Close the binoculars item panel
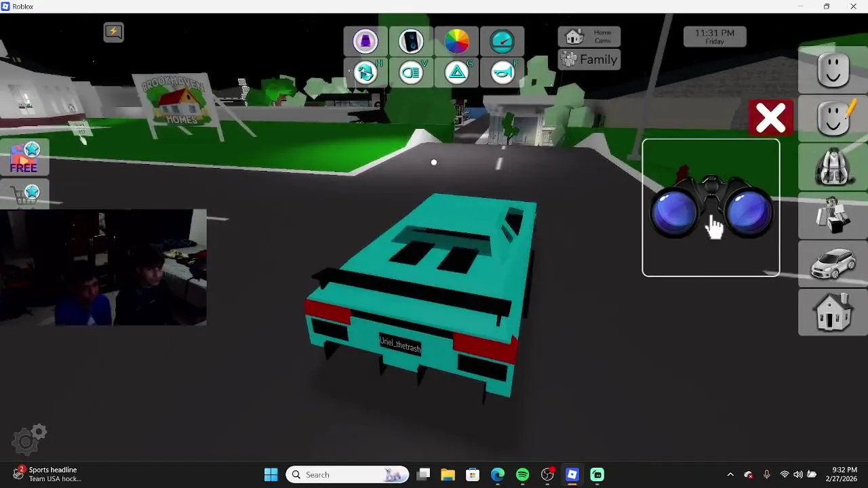 pyautogui.click(x=771, y=118)
